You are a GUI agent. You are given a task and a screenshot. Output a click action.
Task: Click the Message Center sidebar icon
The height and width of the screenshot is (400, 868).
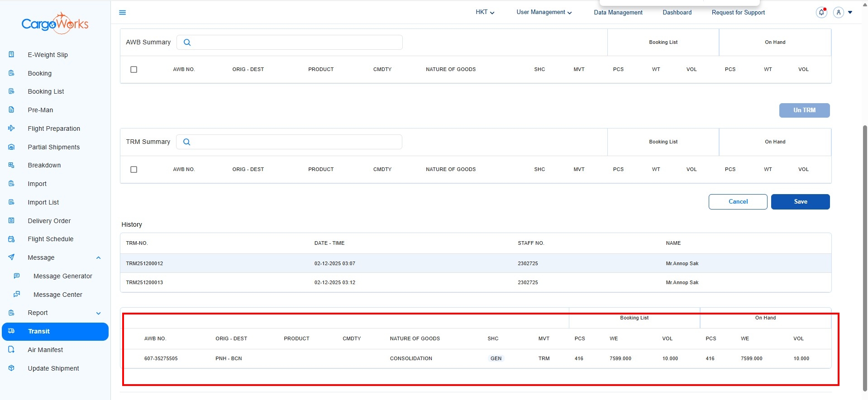tap(17, 294)
